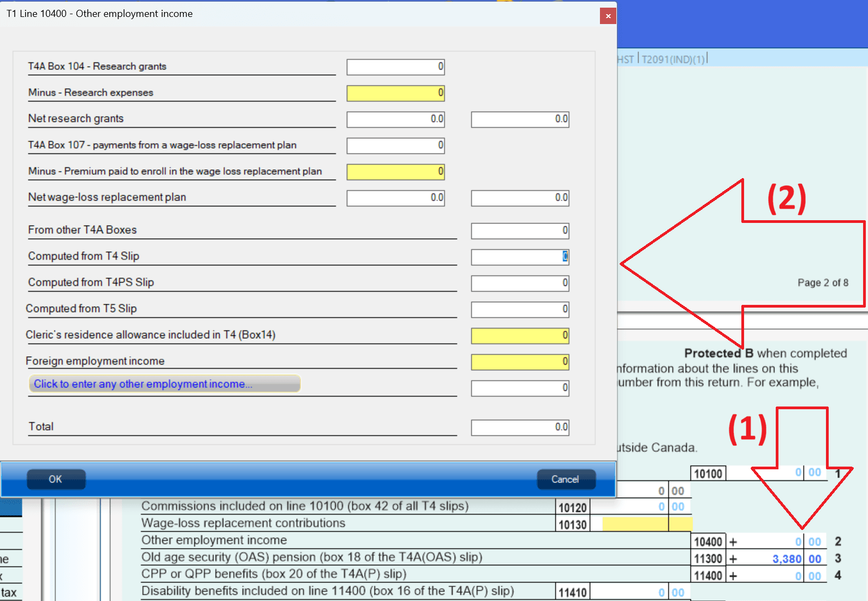Select 'CPP or QPP benefits' row text
868x601 pixels.
click(x=274, y=574)
